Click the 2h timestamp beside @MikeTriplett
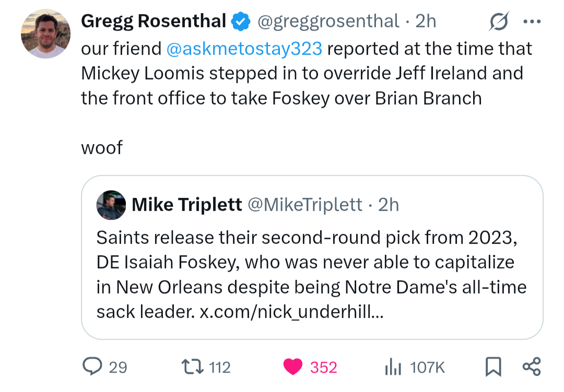Viewport: 564px width, 392px height. [x=389, y=205]
